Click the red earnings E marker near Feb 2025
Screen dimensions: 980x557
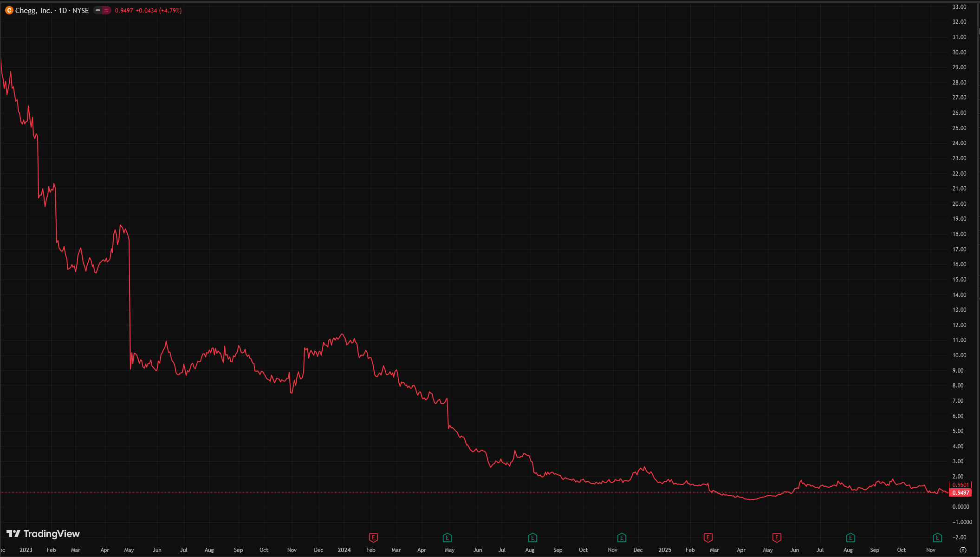[x=708, y=537]
